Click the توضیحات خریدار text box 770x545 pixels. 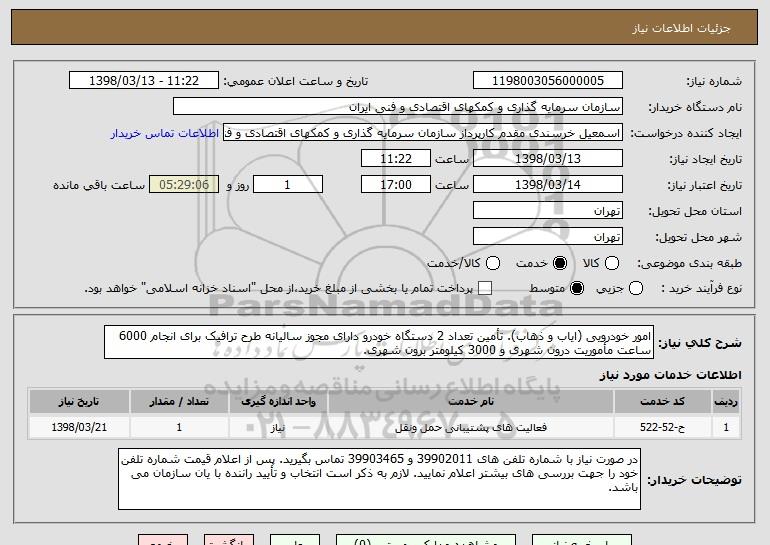[x=379, y=479]
